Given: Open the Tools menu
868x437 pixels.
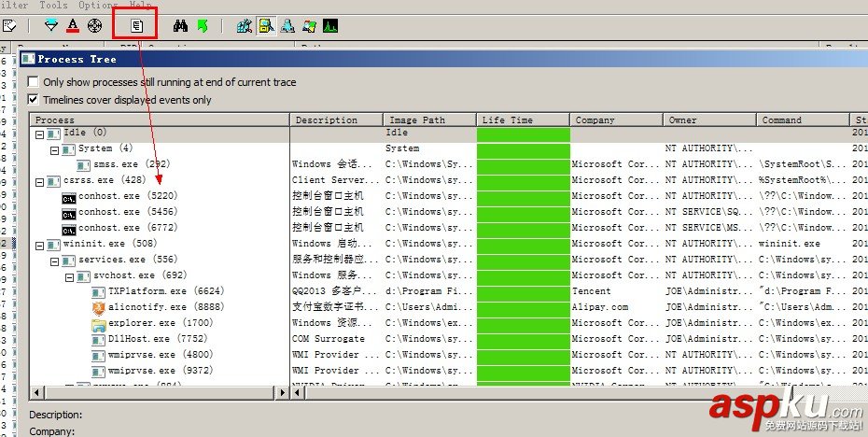Looking at the screenshot, I should pyautogui.click(x=54, y=5).
